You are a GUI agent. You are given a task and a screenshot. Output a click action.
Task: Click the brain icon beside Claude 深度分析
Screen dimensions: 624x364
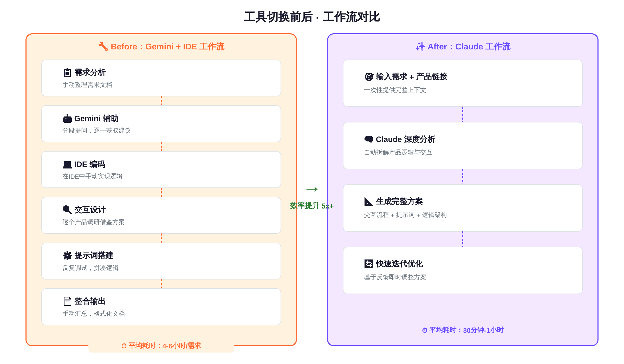click(369, 139)
